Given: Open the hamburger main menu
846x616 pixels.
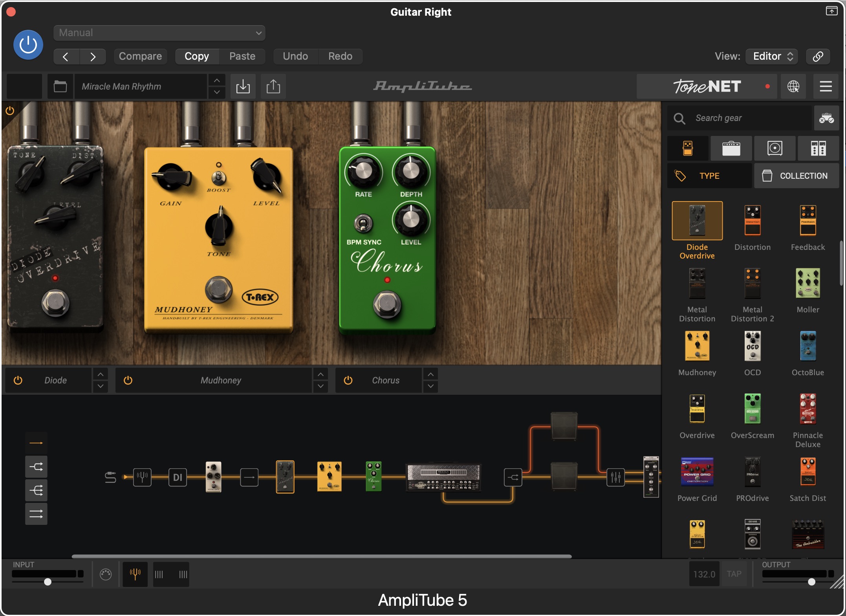Looking at the screenshot, I should (826, 86).
